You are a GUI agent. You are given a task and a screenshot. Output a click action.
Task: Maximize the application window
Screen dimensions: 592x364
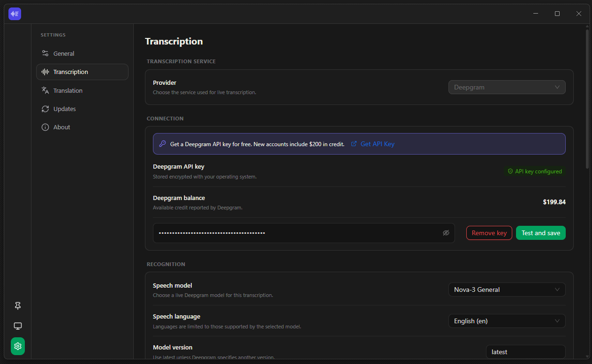(x=557, y=14)
